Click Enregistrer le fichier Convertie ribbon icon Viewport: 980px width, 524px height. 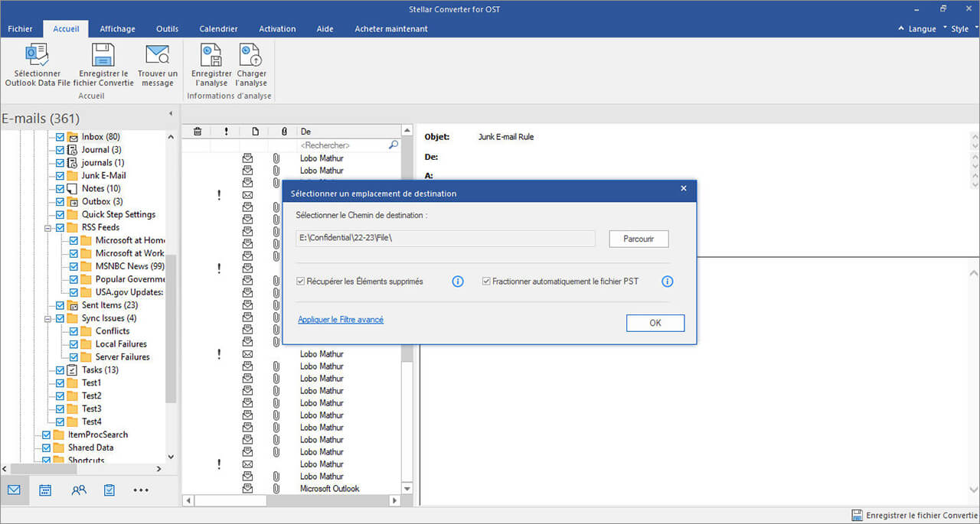103,55
